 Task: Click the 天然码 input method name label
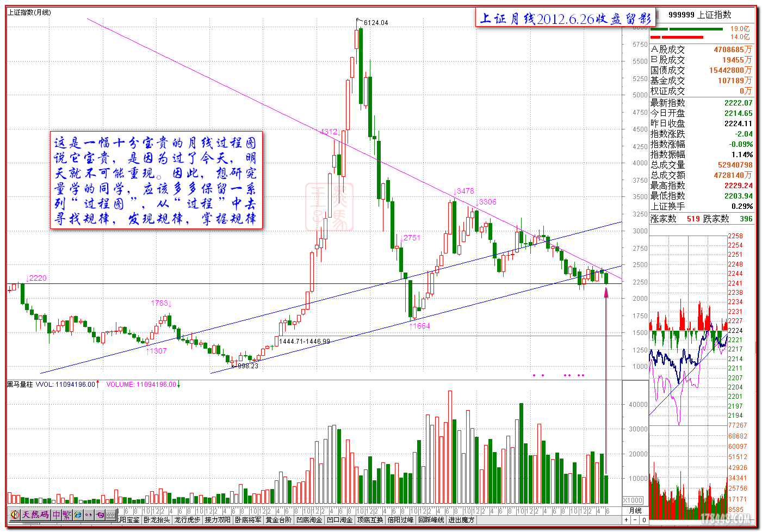coord(35,515)
